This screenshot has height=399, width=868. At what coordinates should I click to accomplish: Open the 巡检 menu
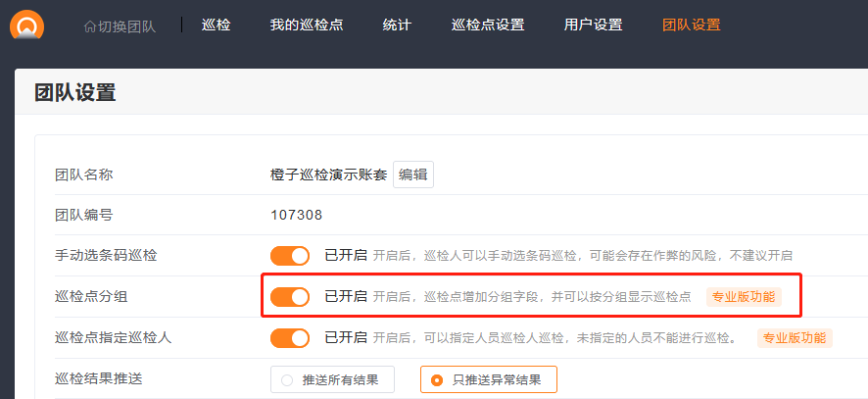pos(216,25)
